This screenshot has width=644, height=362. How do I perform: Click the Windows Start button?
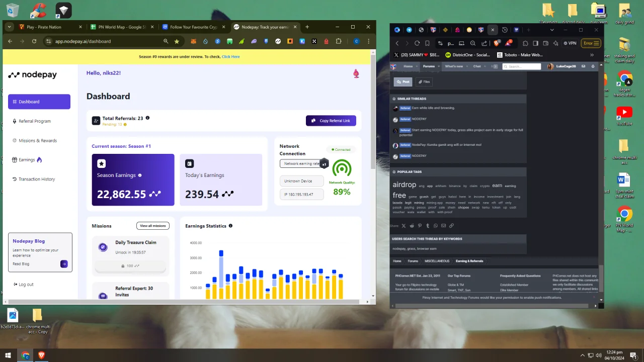coord(8,355)
